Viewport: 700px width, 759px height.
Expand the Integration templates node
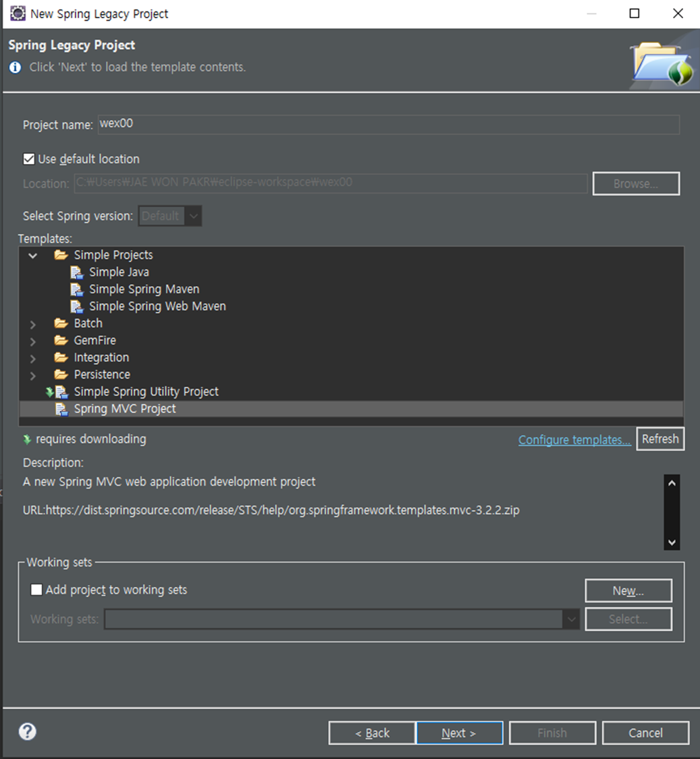[33, 358]
